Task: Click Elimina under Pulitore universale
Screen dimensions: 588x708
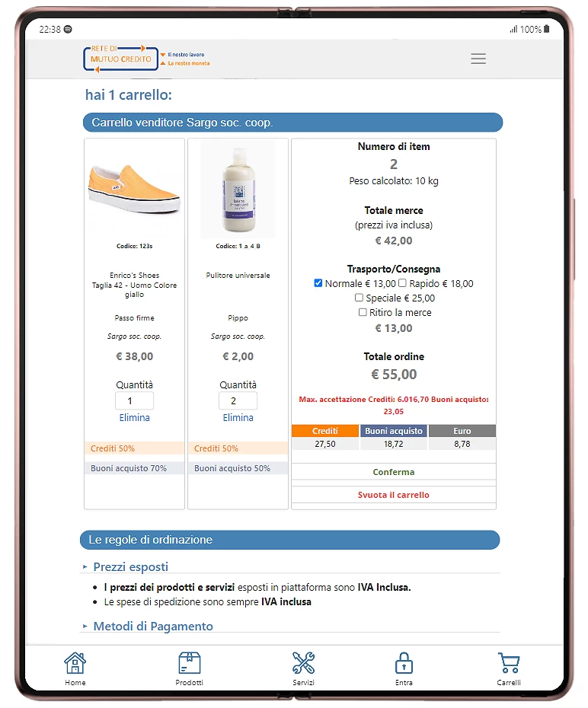Action: pyautogui.click(x=238, y=418)
